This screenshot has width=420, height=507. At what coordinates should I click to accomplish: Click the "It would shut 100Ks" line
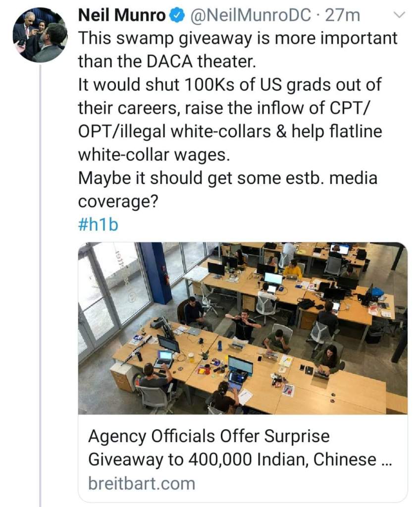(x=230, y=85)
